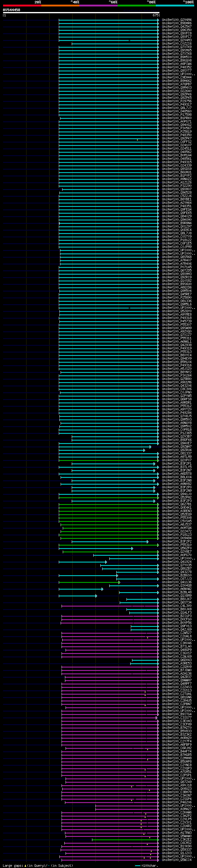Screen dimensions: 197x868
Task: Select hit label UniRef100_Q9ZWH7
Action: [x=177, y=446]
